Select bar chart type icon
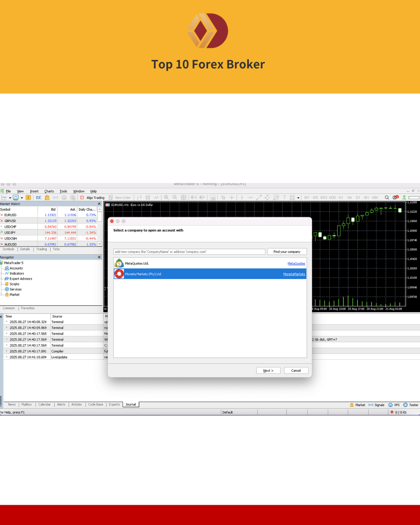This screenshot has height=525, width=420. point(139,198)
